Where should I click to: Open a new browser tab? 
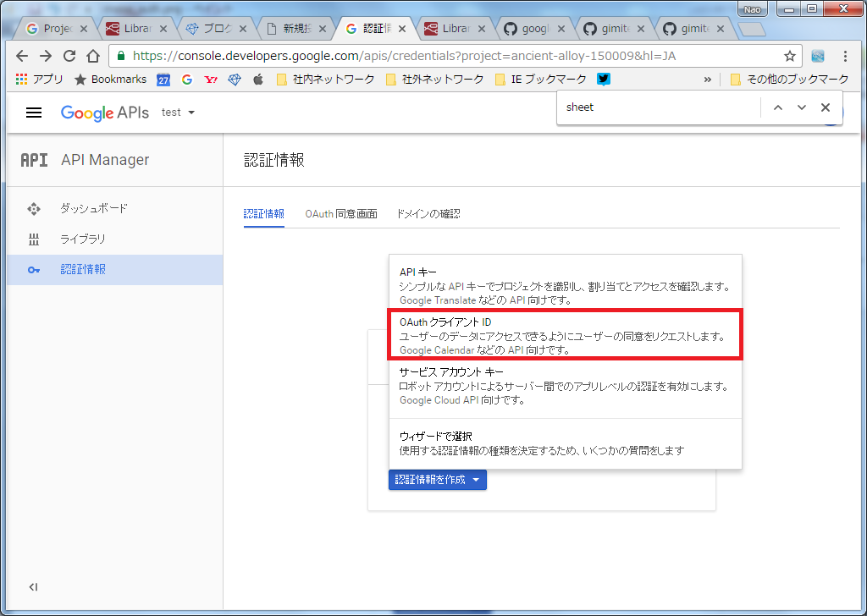[x=752, y=30]
